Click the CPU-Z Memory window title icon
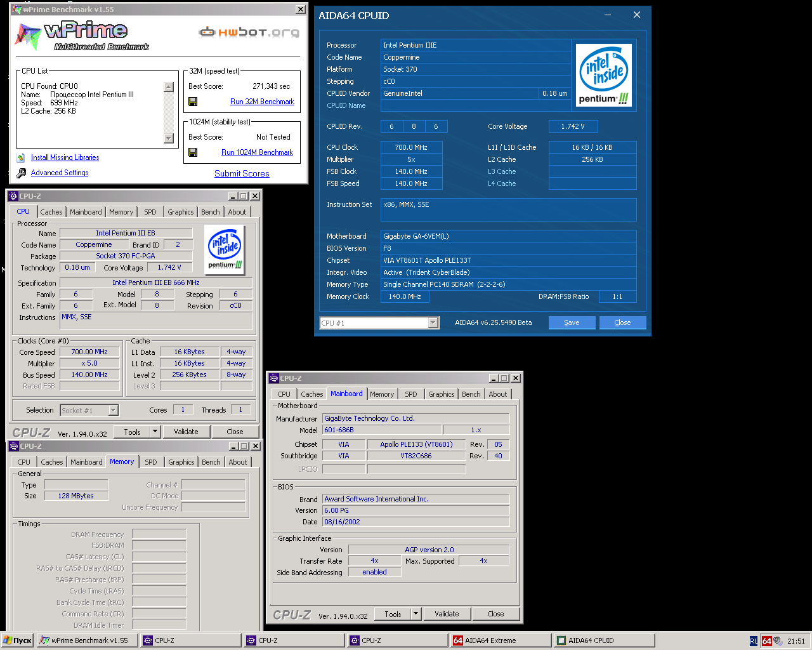This screenshot has width=812, height=650. (14, 446)
